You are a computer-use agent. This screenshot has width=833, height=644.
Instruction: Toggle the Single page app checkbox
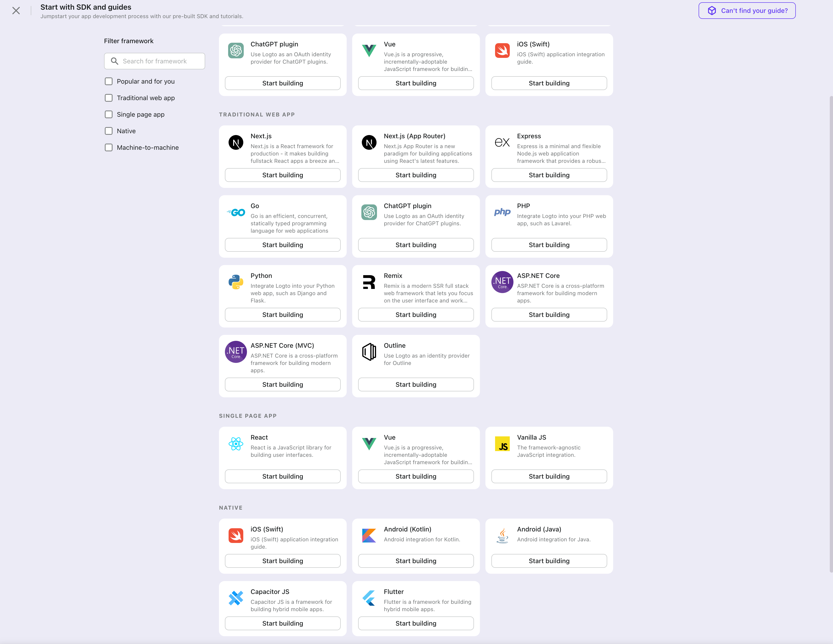(109, 114)
